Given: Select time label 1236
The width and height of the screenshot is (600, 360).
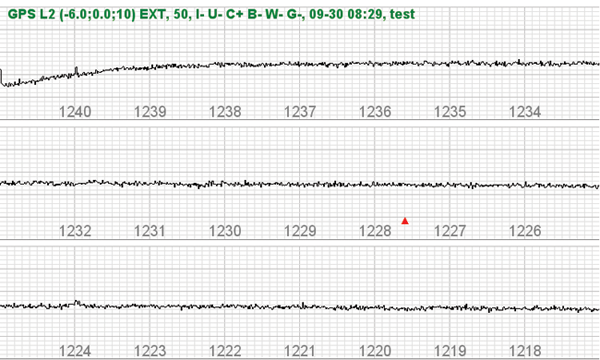Looking at the screenshot, I should 375,112.
